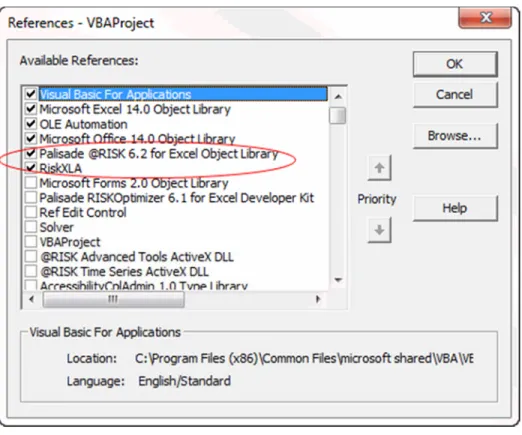Image resolution: width=522 pixels, height=435 pixels.
Task: Enable Microsoft Forms 2.0 Object Library checkbox
Action: click(31, 183)
